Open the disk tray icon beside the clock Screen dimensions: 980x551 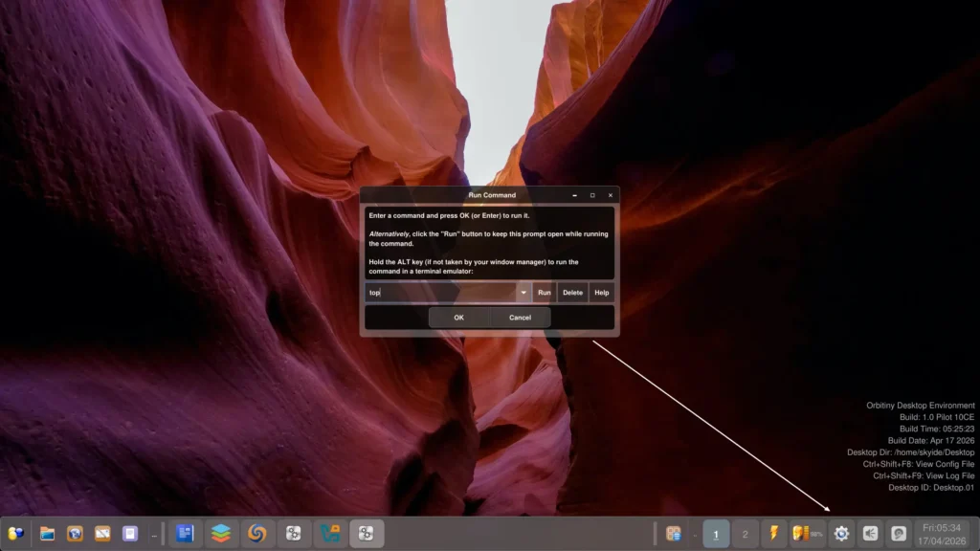pos(898,534)
